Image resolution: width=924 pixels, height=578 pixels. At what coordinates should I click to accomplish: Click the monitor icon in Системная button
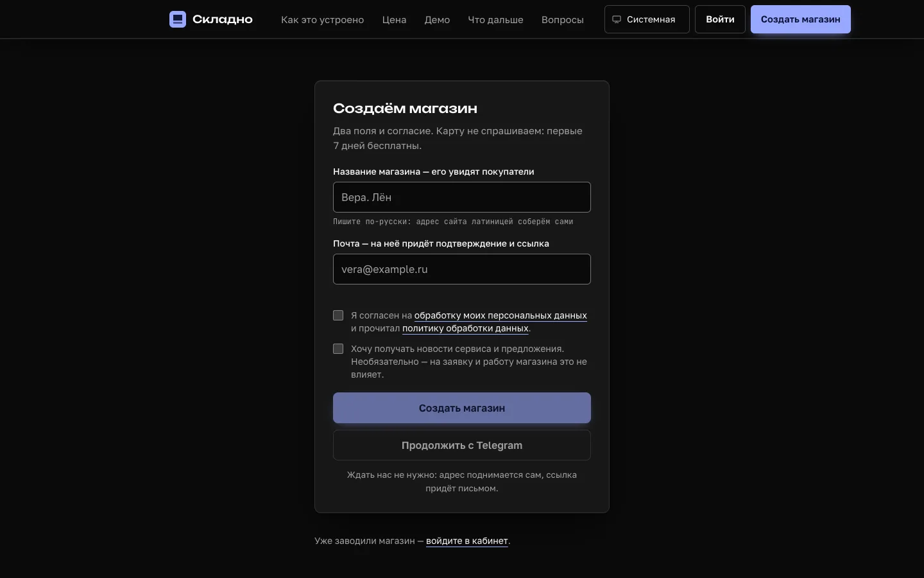[616, 19]
